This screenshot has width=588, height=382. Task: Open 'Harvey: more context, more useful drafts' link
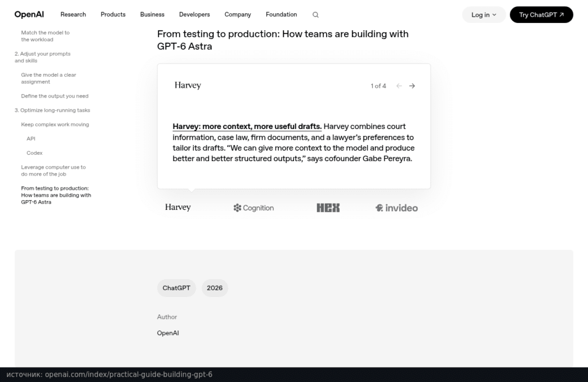click(247, 127)
